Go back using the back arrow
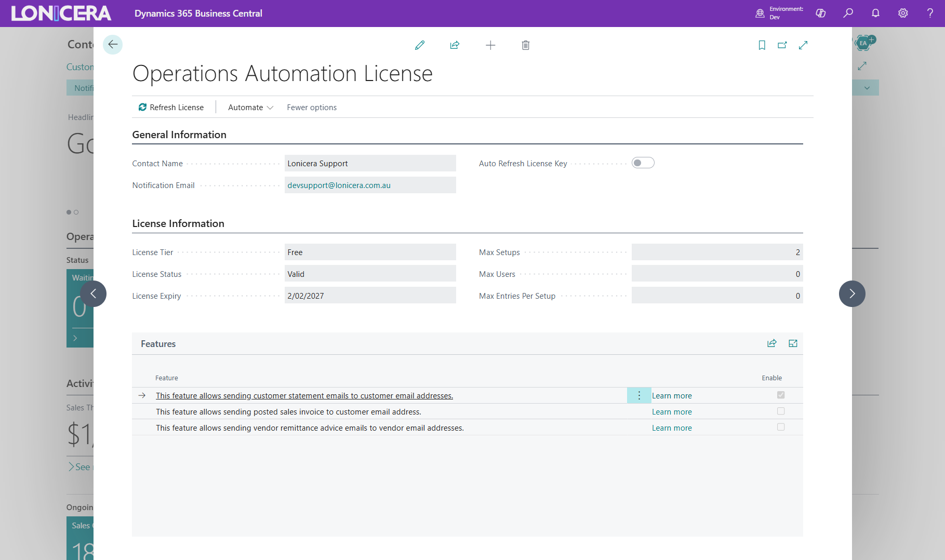Screen dimensions: 945x560 pyautogui.click(x=113, y=45)
